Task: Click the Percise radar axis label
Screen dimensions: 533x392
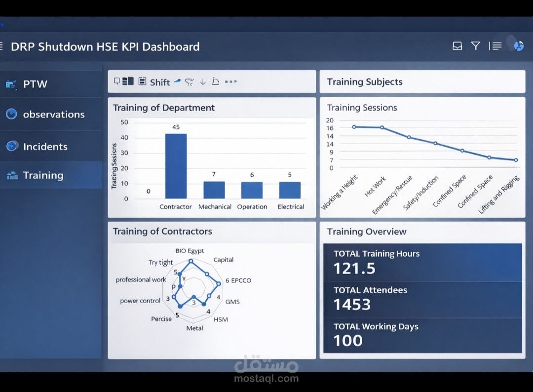Action: click(161, 319)
